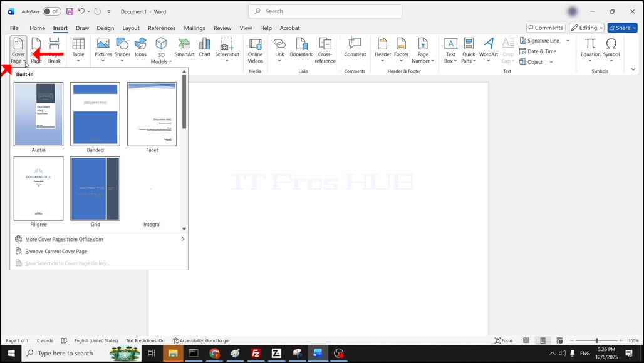This screenshot has height=363, width=644.
Task: Open the Date & Time dialog
Action: coord(538,51)
